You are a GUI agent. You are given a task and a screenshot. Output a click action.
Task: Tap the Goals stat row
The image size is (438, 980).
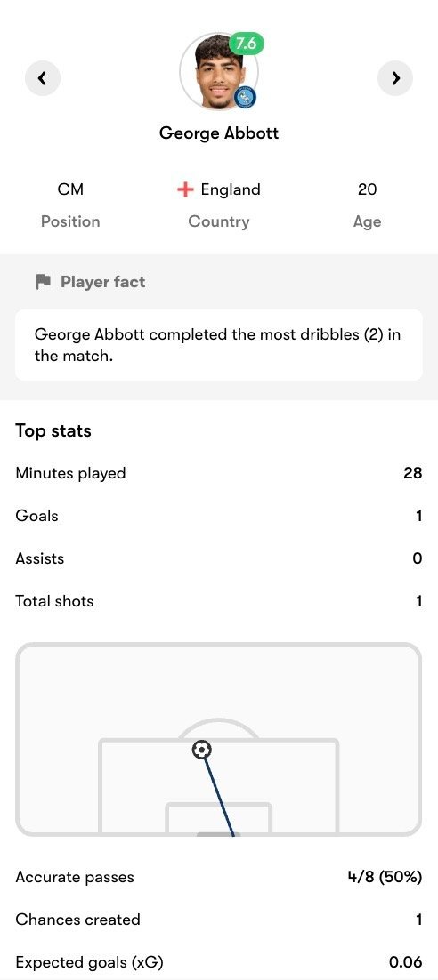219,516
